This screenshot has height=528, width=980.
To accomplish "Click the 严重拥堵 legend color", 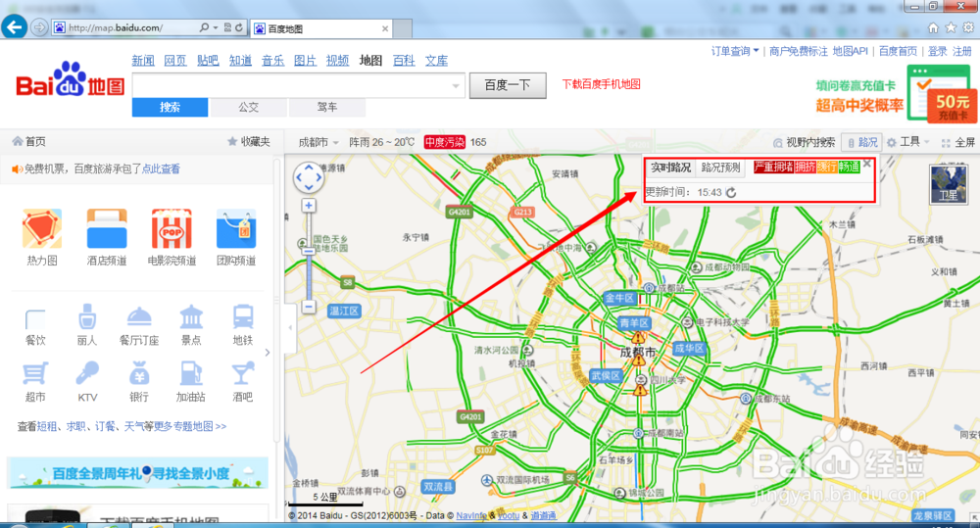I will [774, 167].
